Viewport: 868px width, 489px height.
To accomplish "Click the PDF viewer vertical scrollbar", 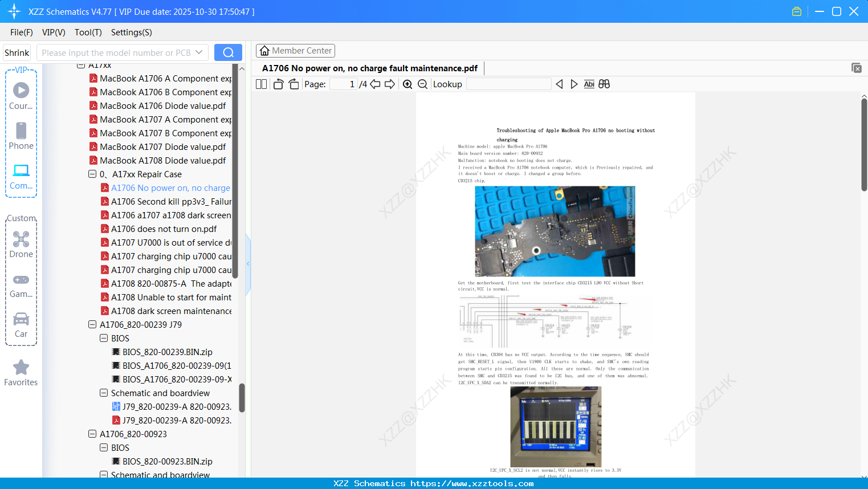I will [864, 145].
